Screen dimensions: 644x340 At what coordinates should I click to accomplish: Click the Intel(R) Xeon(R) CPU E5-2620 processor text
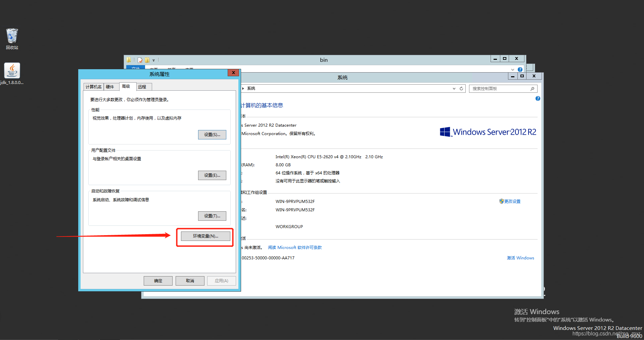329,157
